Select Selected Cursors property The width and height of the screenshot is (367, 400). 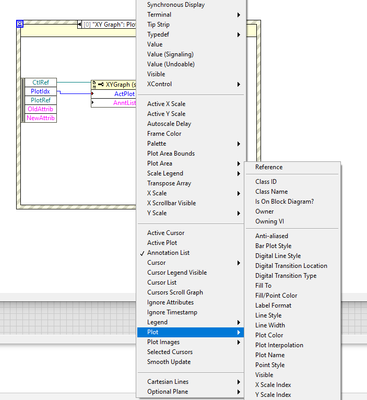[x=191, y=352]
